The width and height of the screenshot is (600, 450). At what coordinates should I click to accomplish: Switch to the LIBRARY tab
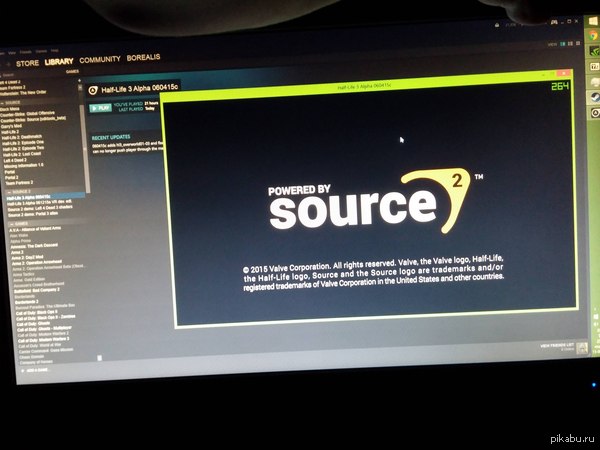coord(59,61)
